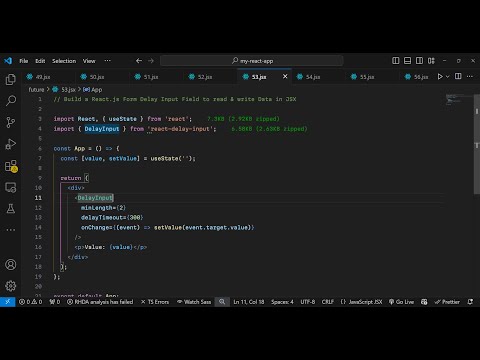Show additional activity bar views ellipsis

[11, 230]
